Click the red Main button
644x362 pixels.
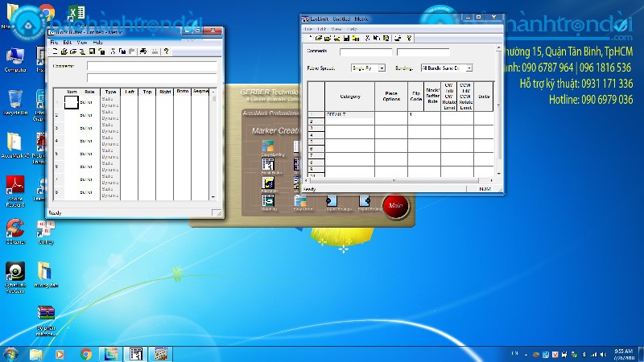tap(395, 206)
